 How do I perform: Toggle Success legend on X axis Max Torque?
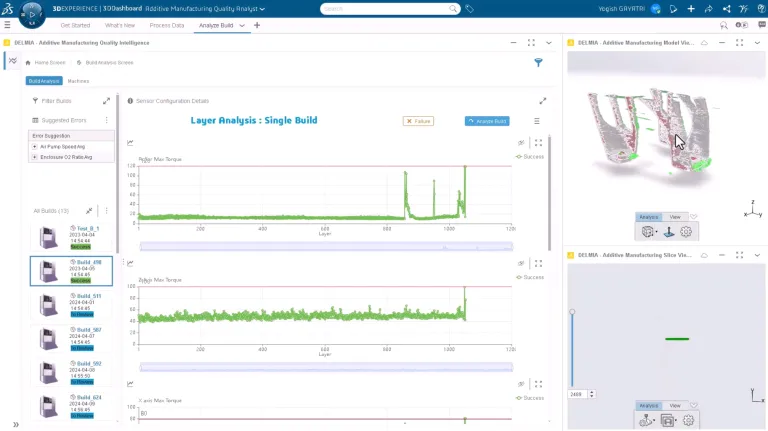point(530,398)
